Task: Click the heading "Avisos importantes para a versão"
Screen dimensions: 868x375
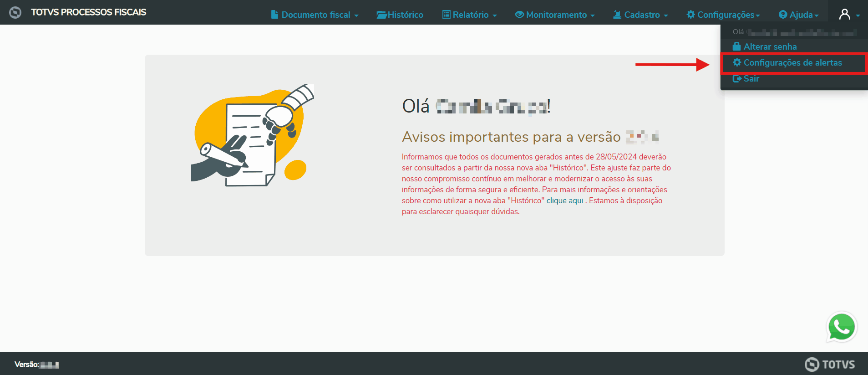Action: (511, 137)
